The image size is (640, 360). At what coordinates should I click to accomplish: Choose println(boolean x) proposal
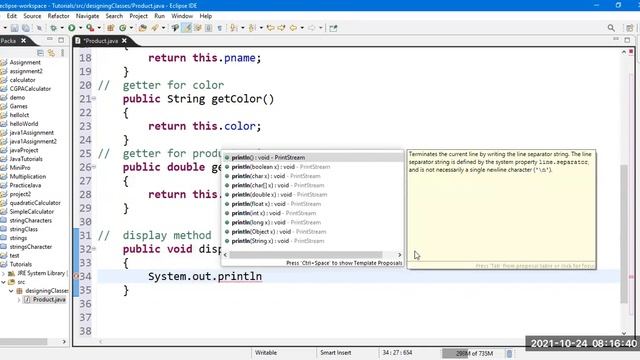[x=280, y=167]
